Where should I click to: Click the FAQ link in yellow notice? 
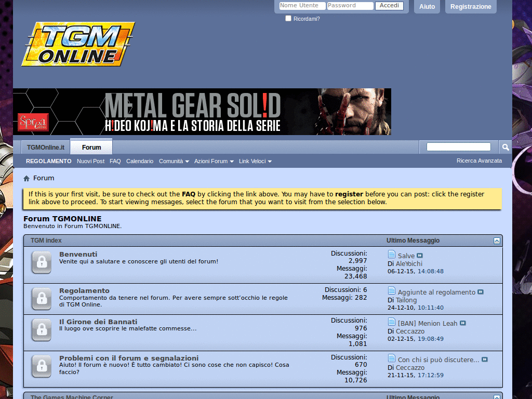189,194
